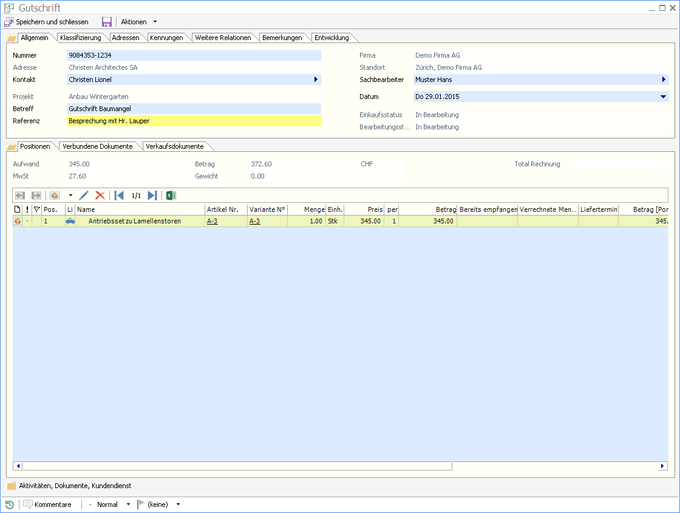Select row Antriebsset zu Lamellenstoren
Screen dimensions: 680x513
[340, 221]
